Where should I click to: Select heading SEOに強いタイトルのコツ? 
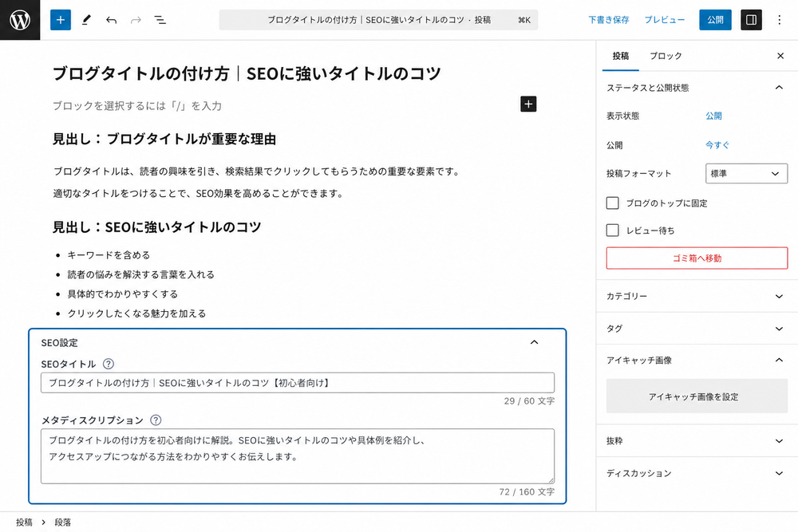point(156,227)
